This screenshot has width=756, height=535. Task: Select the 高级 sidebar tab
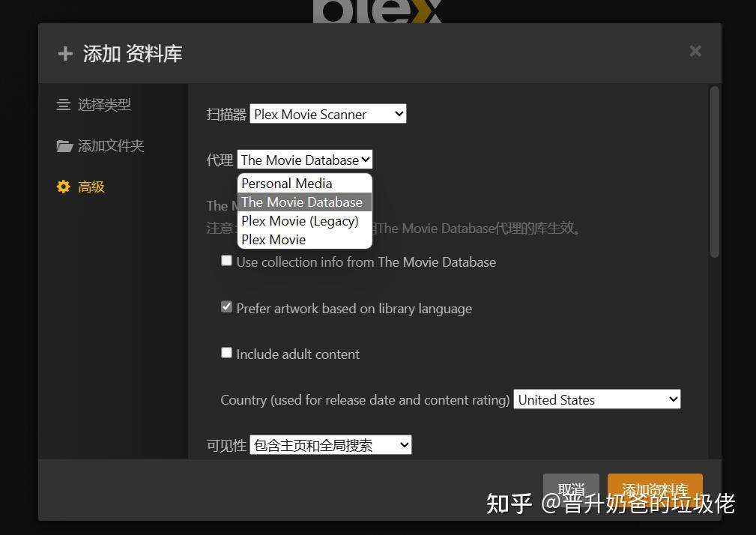click(91, 186)
